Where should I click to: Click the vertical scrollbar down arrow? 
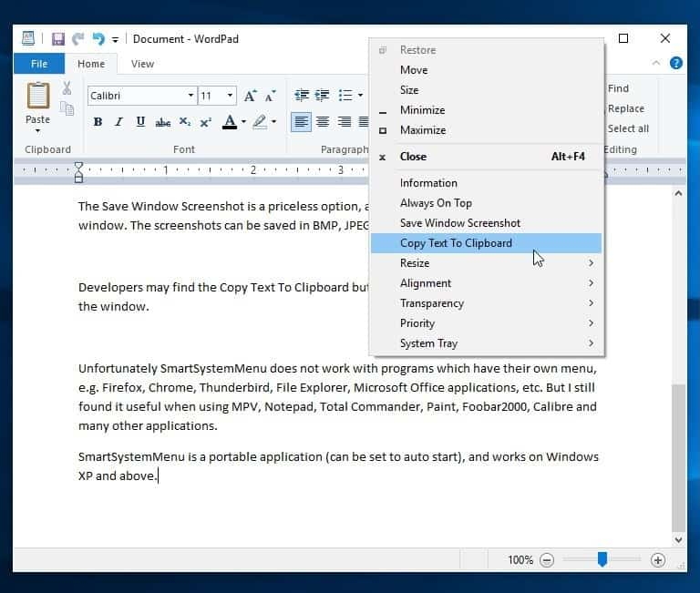point(678,539)
